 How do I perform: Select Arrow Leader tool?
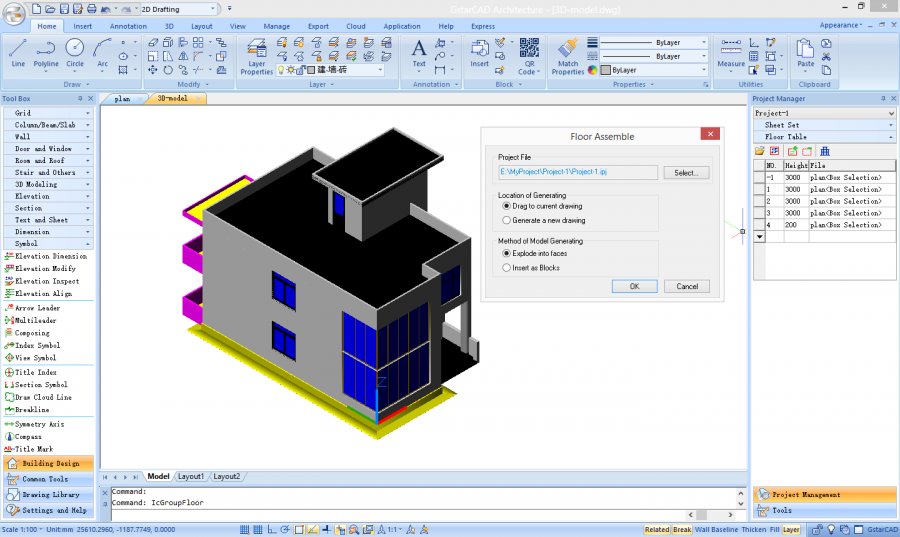click(x=32, y=308)
